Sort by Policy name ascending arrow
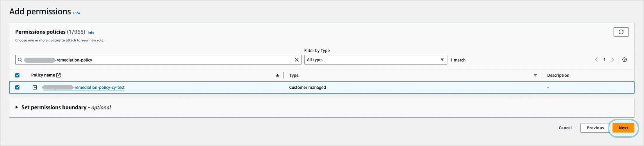The width and height of the screenshot is (644, 146). click(278, 76)
